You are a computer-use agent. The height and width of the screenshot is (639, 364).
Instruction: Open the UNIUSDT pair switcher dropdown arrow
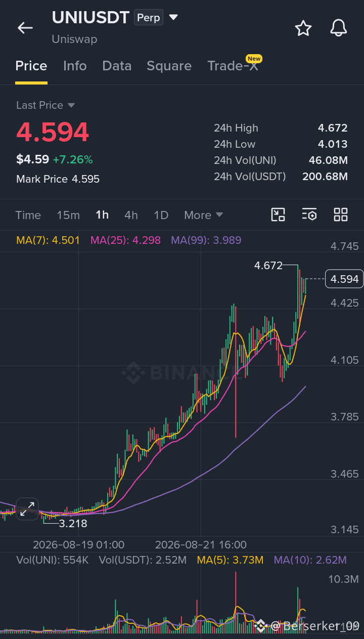(x=173, y=18)
